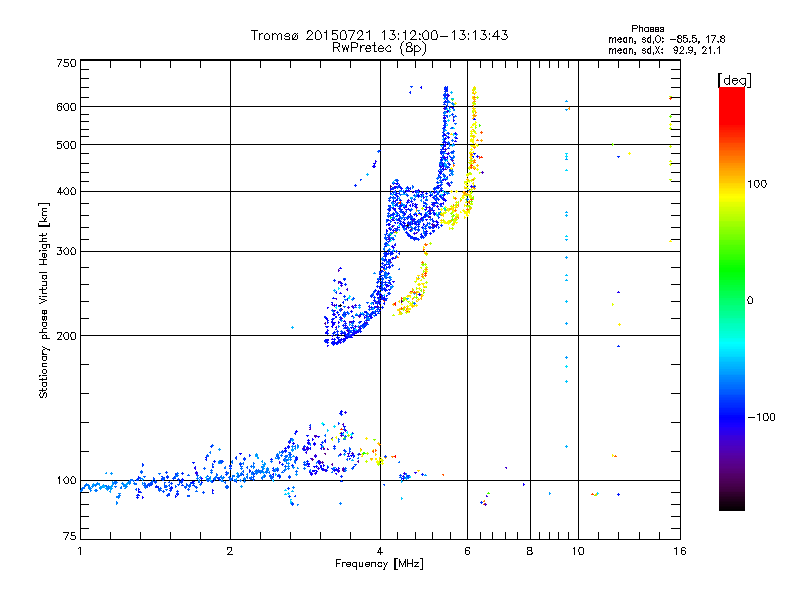Click the y-axis tick label '300'
The image size is (800, 600).
pyautogui.click(x=67, y=251)
